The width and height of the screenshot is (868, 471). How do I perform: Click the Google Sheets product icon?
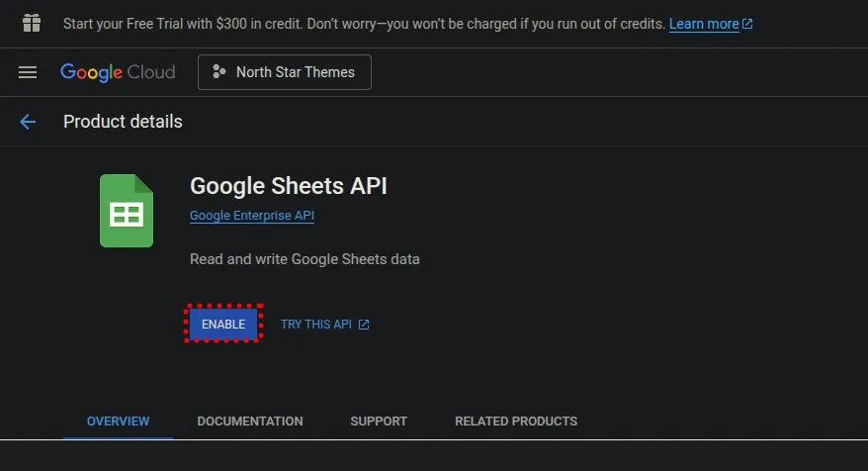127,211
